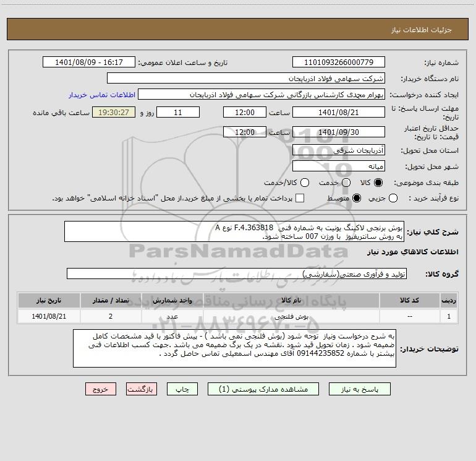Click the چاپ print button
This screenshot has height=461, width=476.
pyautogui.click(x=182, y=389)
